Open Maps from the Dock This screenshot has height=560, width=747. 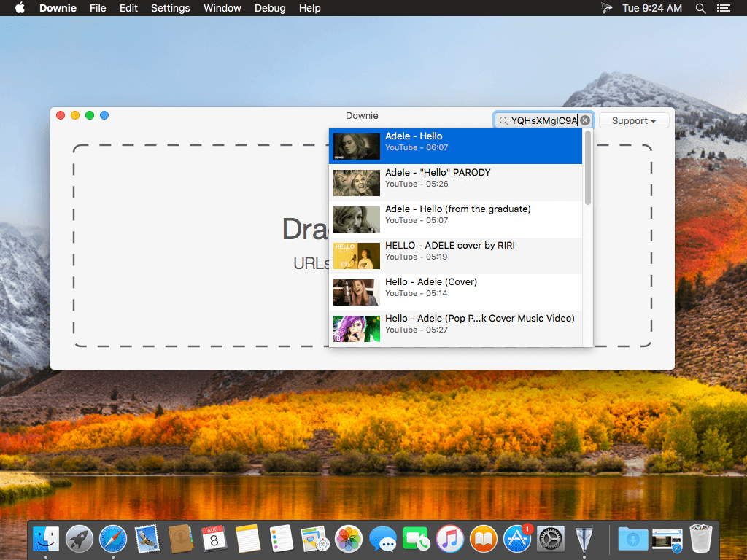point(314,539)
